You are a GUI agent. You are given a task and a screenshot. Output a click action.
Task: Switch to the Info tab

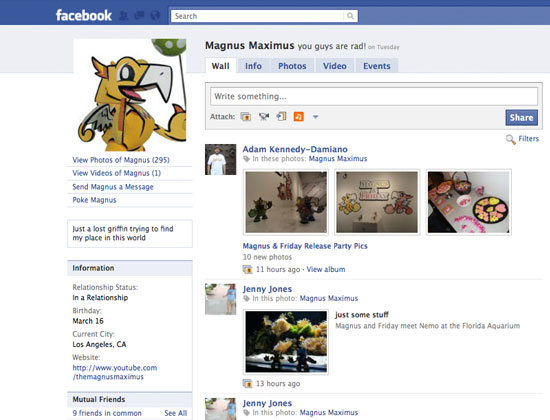(x=253, y=66)
